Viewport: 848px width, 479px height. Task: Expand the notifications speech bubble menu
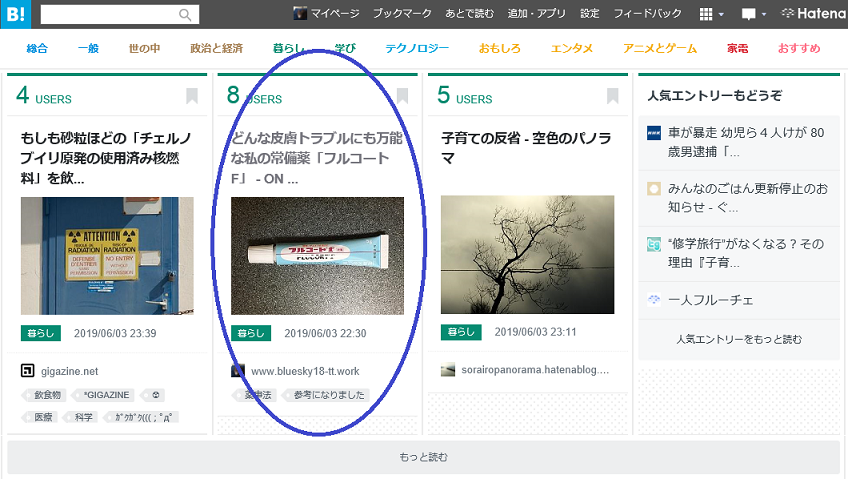[754, 15]
